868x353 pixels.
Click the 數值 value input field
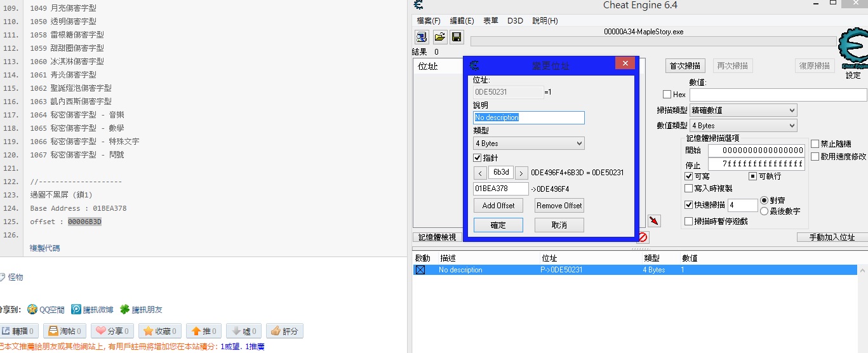point(778,95)
